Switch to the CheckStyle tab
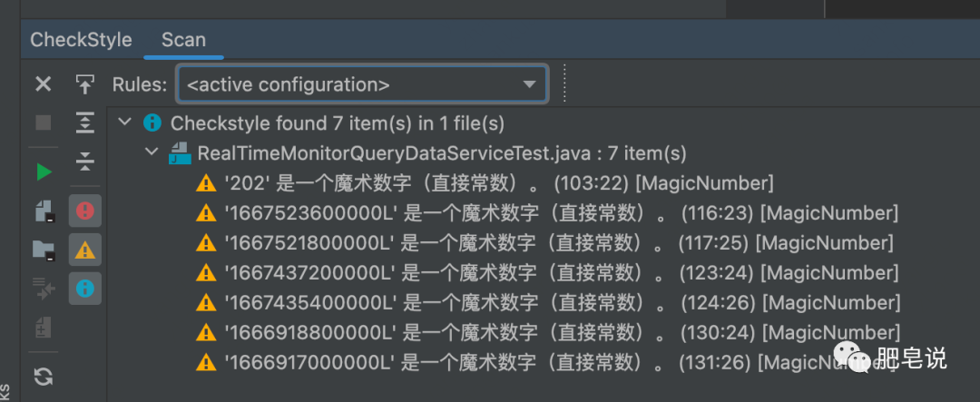980x402 pixels. point(81,40)
